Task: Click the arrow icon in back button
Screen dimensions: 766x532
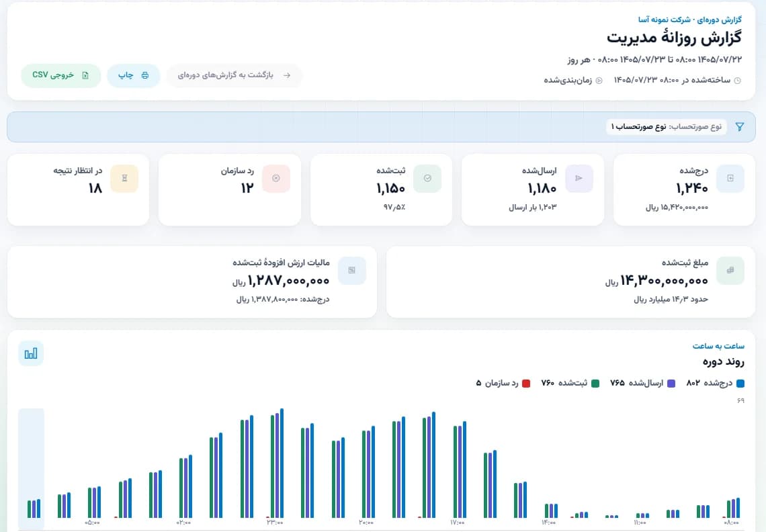Action: pyautogui.click(x=287, y=75)
